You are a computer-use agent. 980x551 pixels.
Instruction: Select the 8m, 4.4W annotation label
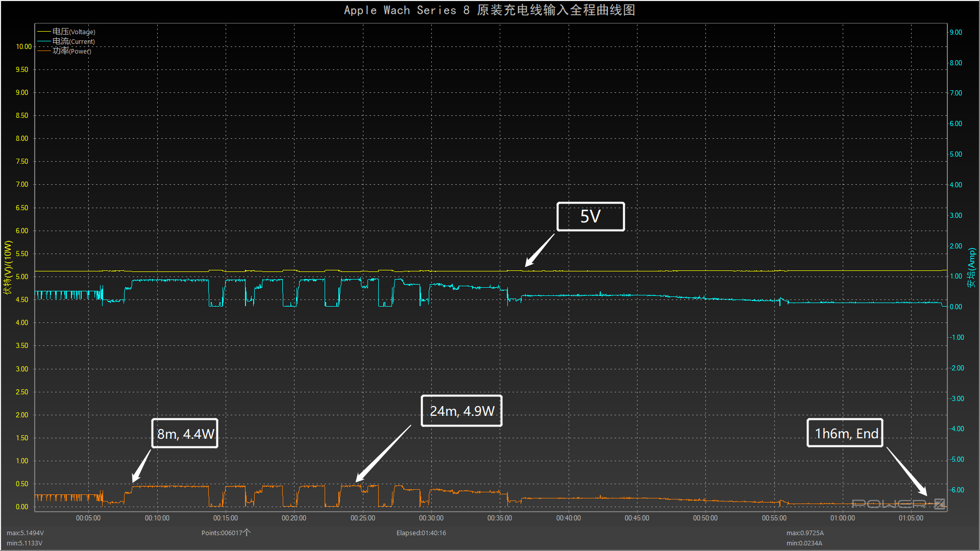pos(185,434)
